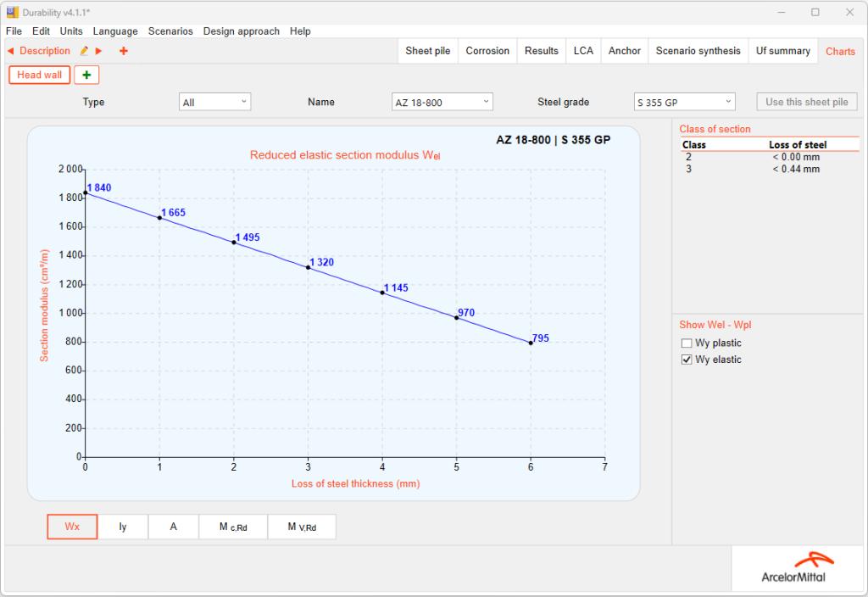
Task: Click the 1 840 data point label
Action: click(x=99, y=187)
